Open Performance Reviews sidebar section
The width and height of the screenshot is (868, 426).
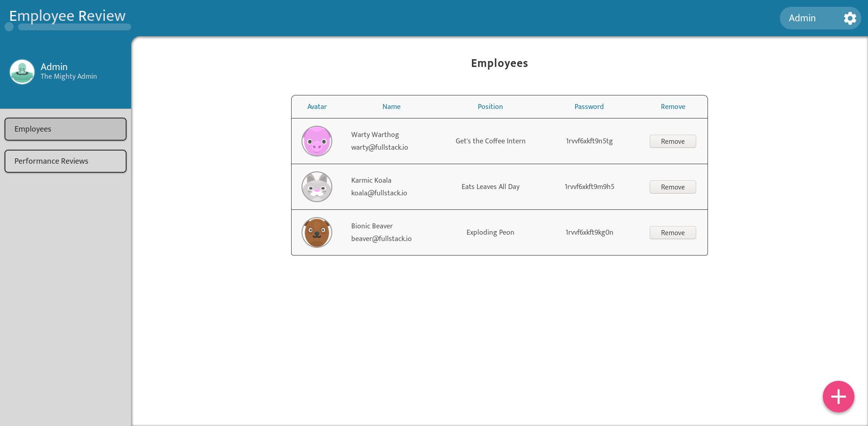tap(66, 161)
